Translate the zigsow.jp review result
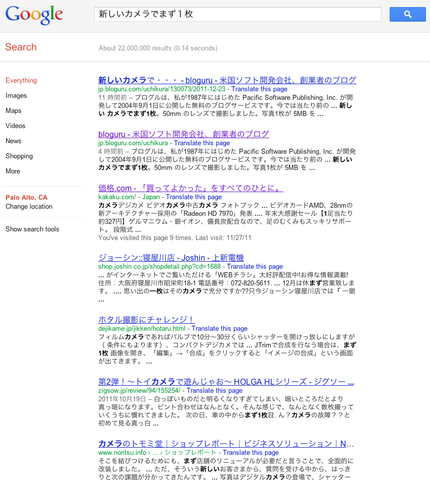 coord(214,391)
